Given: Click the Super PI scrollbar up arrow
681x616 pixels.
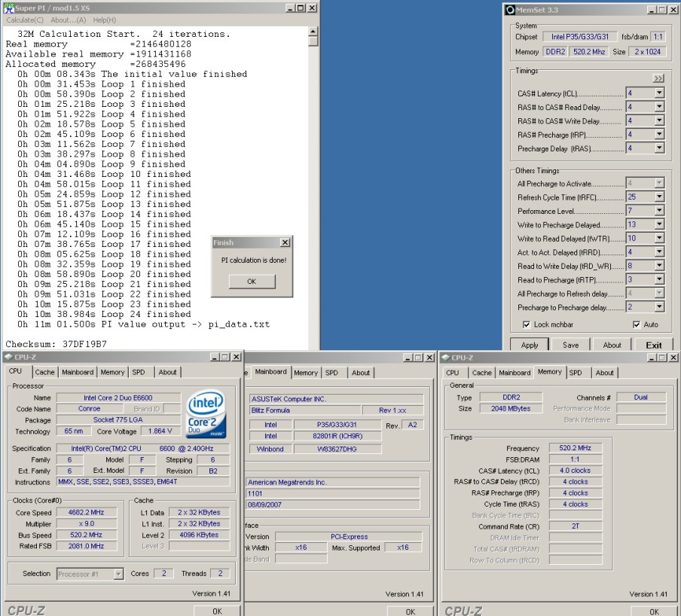Looking at the screenshot, I should point(313,32).
